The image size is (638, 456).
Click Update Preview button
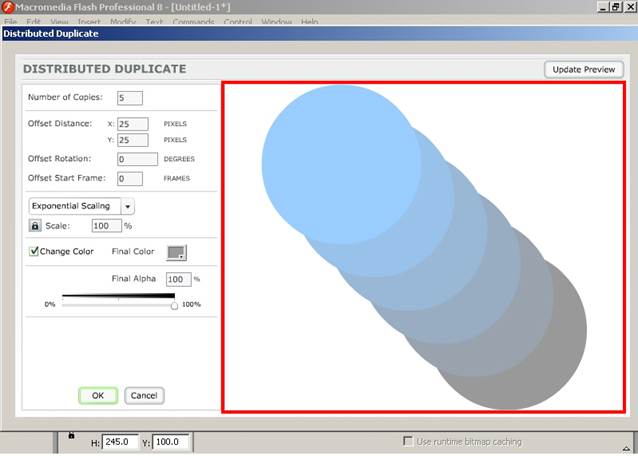583,70
